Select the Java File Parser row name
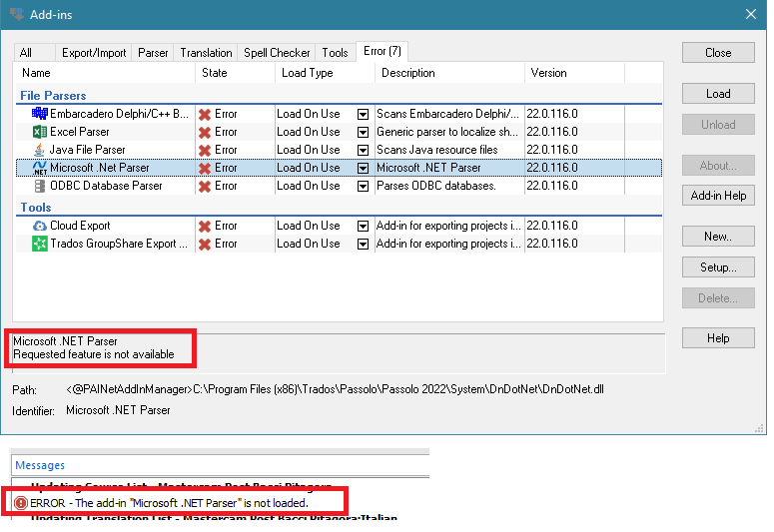The height and width of the screenshot is (532, 774). 87,150
